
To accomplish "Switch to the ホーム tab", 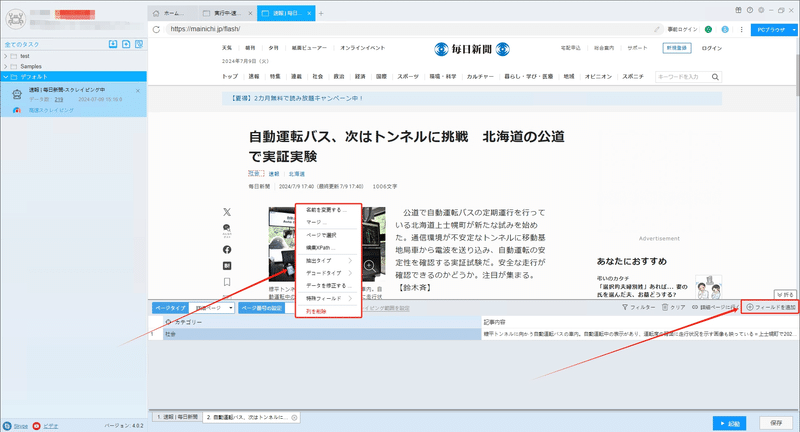I will [x=173, y=13].
